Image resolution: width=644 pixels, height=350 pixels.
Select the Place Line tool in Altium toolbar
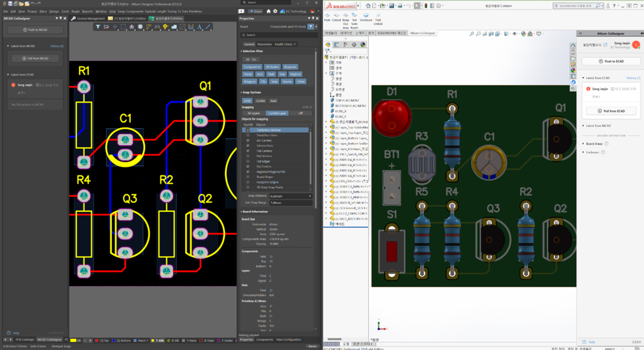(208, 27)
